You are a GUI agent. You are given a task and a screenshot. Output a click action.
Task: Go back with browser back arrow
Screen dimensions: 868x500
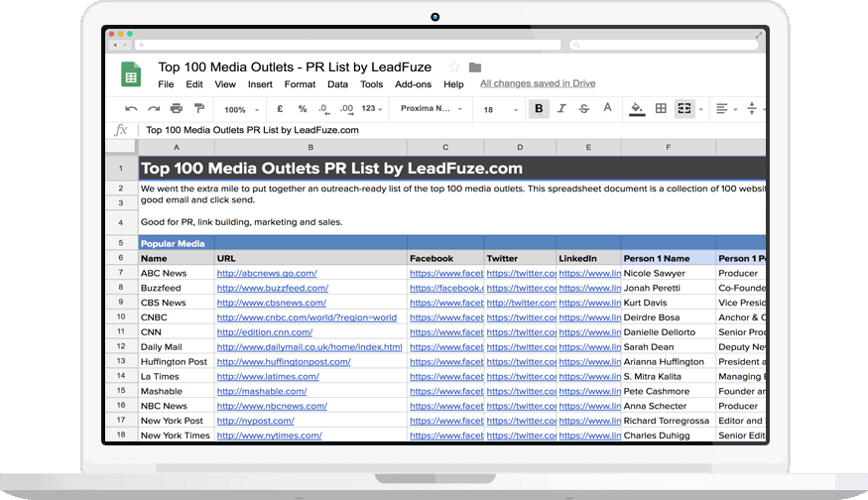coord(115,45)
